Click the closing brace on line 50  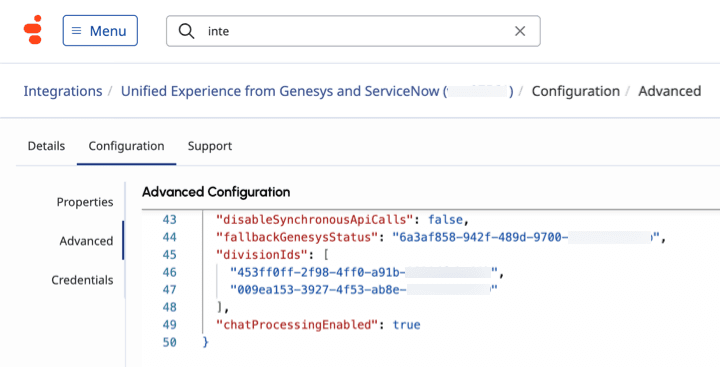click(206, 343)
